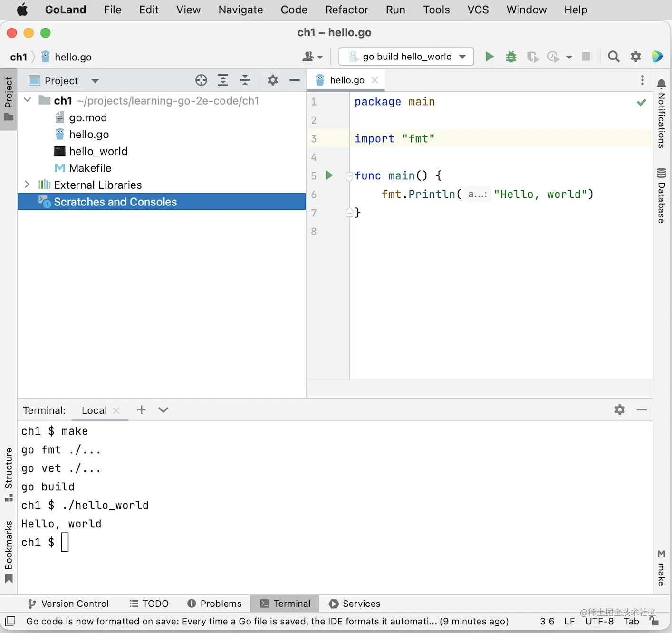Open editor tab options three-dot menu

pyautogui.click(x=642, y=80)
